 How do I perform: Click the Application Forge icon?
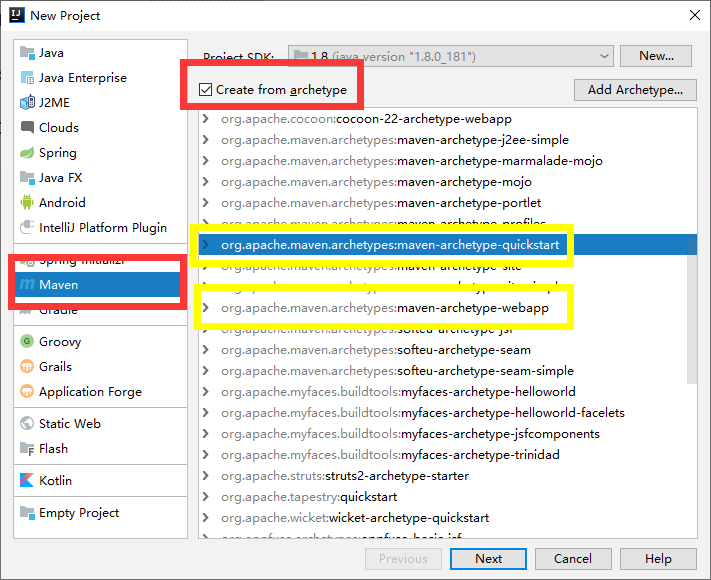(27, 391)
